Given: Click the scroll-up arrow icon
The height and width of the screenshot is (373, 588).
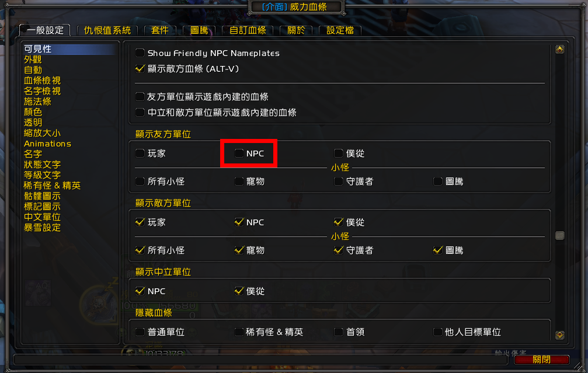Looking at the screenshot, I should 559,50.
